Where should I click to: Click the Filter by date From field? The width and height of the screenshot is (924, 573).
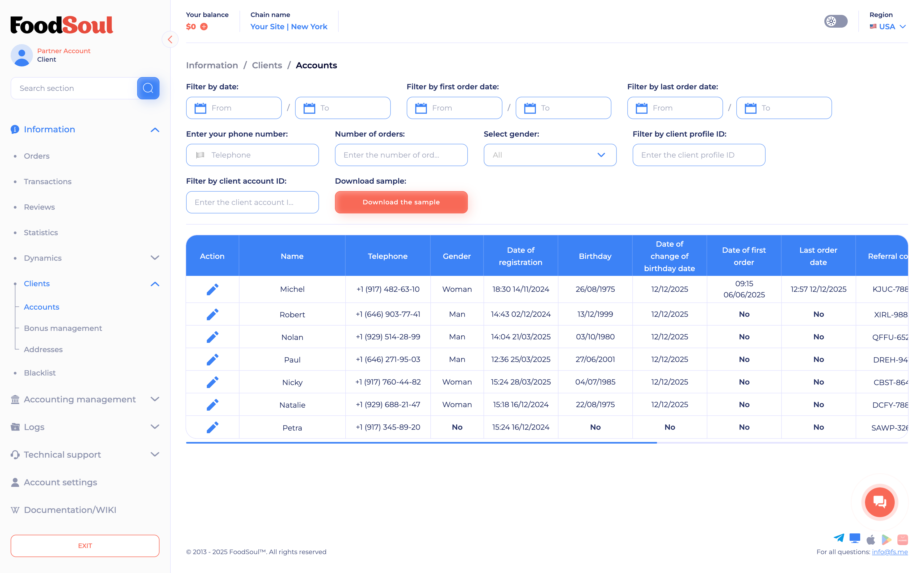233,108
